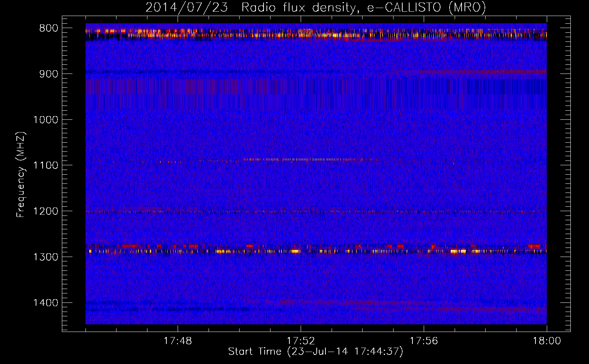
Task: Click the bright interference band near 810 MHz
Action: 316,34
